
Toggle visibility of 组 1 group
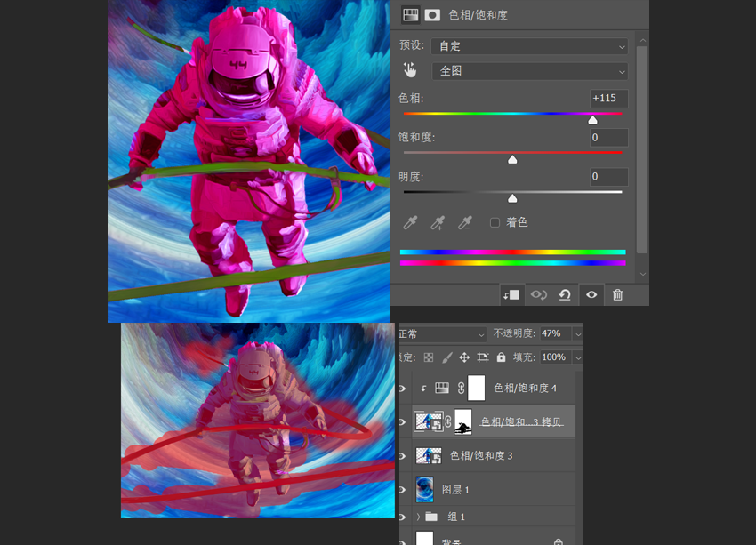(403, 517)
